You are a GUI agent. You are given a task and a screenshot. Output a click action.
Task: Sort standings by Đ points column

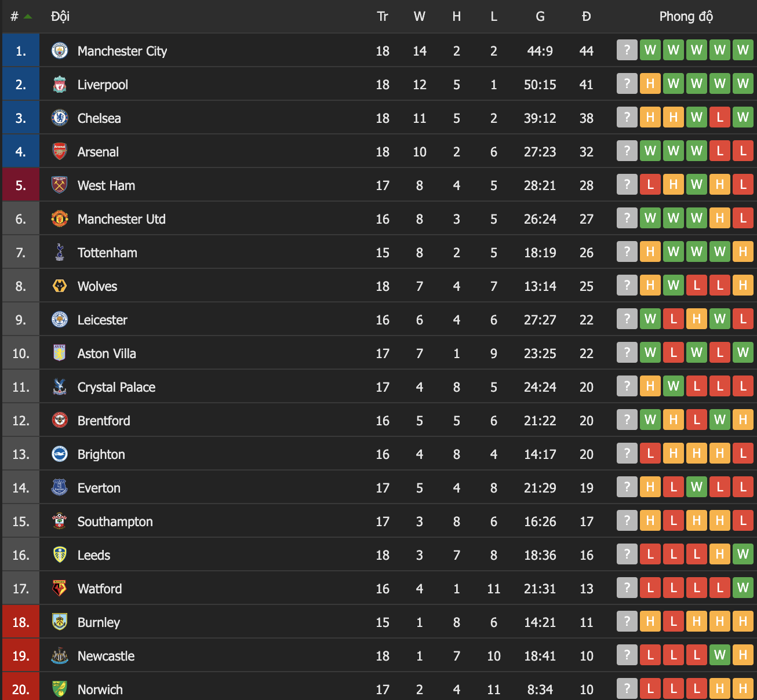tap(586, 16)
